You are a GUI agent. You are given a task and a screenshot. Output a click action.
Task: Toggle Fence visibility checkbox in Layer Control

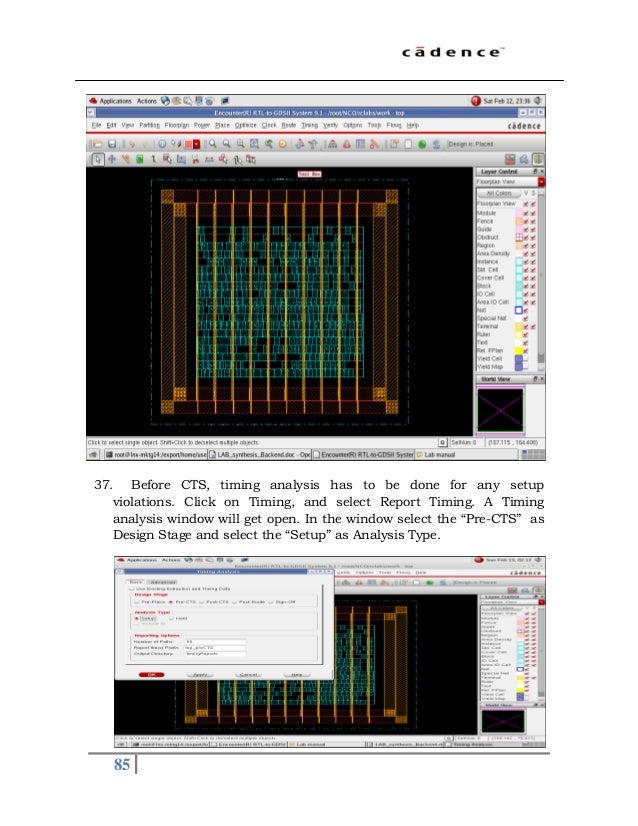click(x=526, y=221)
